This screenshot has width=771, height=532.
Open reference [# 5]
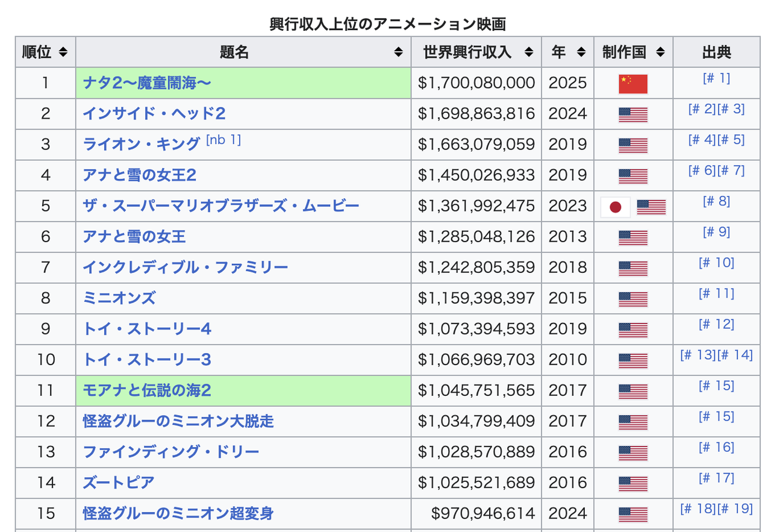[x=731, y=140]
